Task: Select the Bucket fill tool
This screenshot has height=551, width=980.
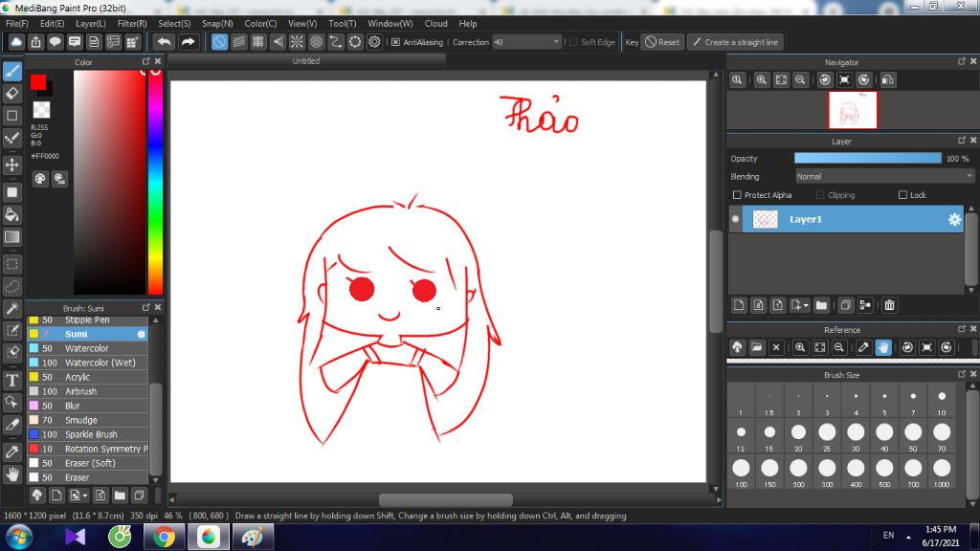Action: 11,215
